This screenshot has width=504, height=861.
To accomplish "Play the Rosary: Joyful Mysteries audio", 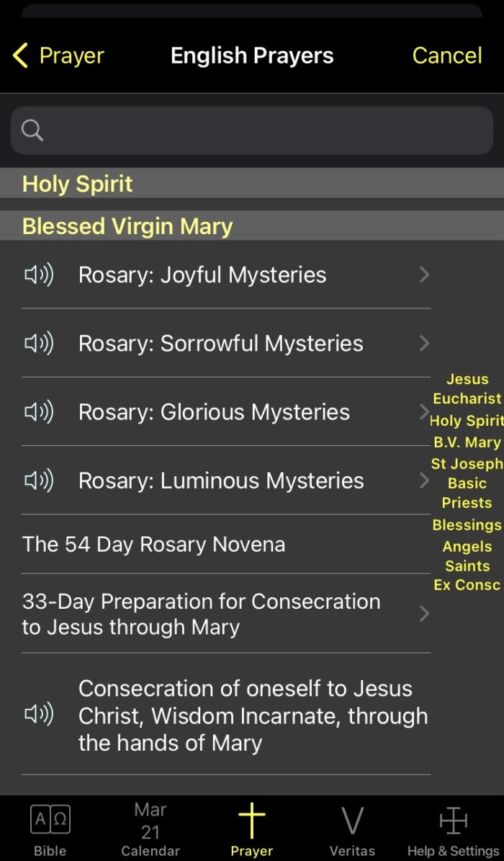I will (x=40, y=275).
